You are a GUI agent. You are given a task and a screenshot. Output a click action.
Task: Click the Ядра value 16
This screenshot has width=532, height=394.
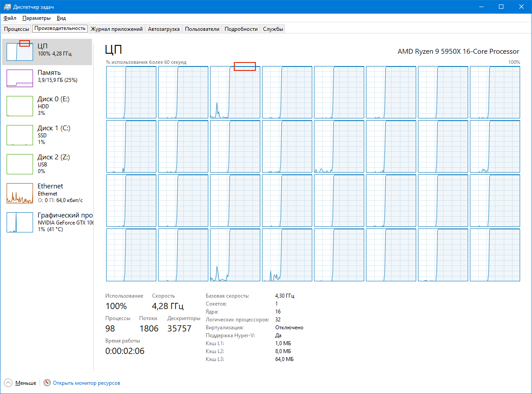[x=278, y=312]
